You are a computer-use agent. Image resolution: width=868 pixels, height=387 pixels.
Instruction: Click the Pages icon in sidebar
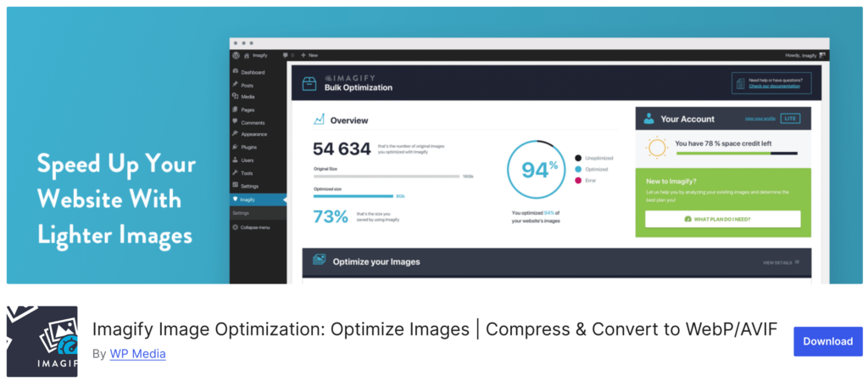236,109
